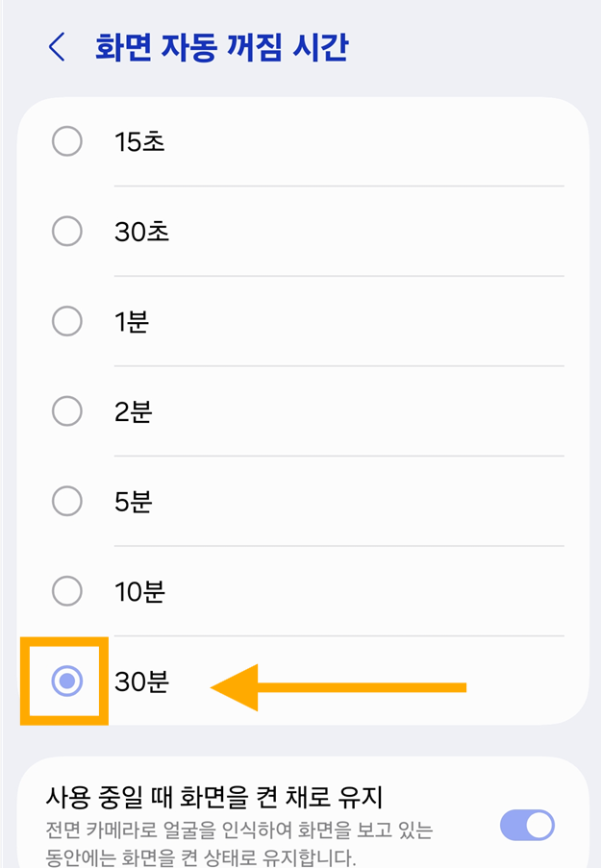This screenshot has height=868, width=601.
Task: Select the 2분 radio button
Action: [x=66, y=410]
